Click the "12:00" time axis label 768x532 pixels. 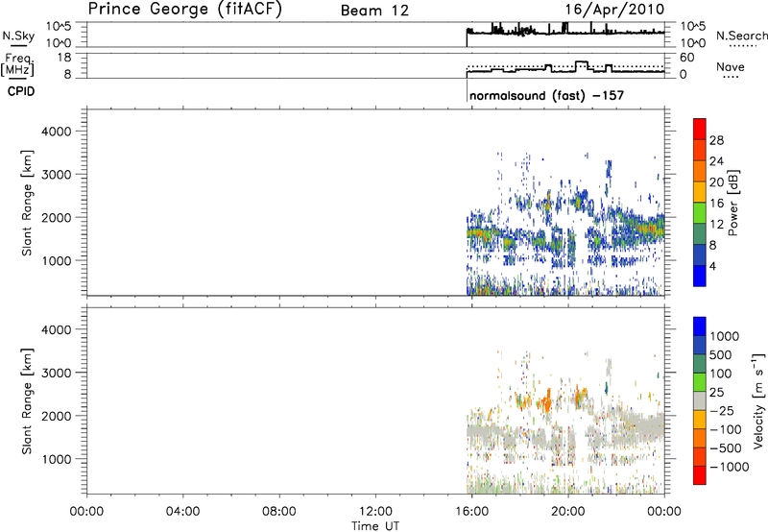[375, 512]
